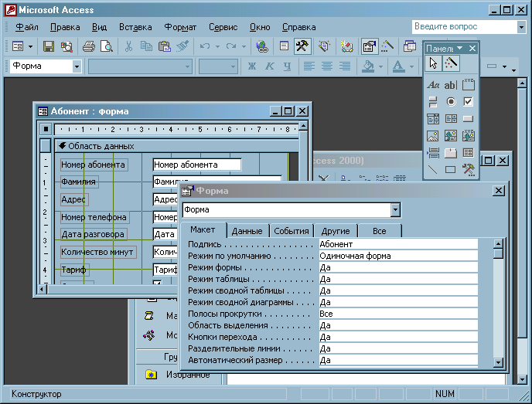The image size is (532, 404).
Task: Select the Text Box (ab|) tool
Action: [x=451, y=85]
